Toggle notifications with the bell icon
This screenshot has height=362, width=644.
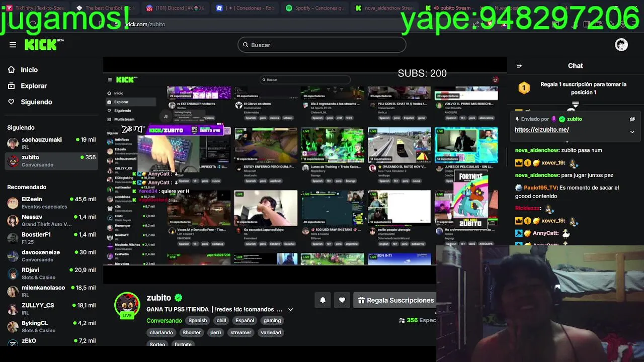coord(323,300)
